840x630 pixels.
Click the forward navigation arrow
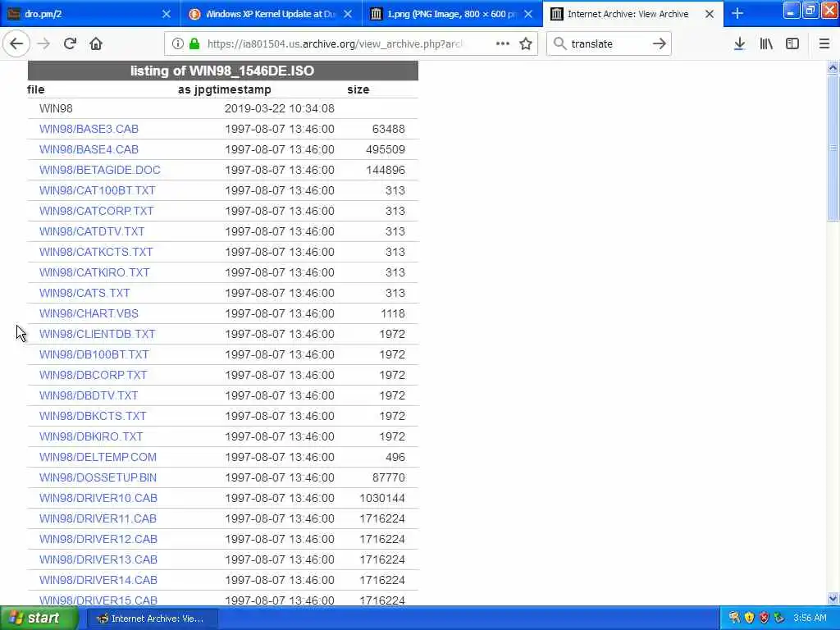pyautogui.click(x=44, y=44)
